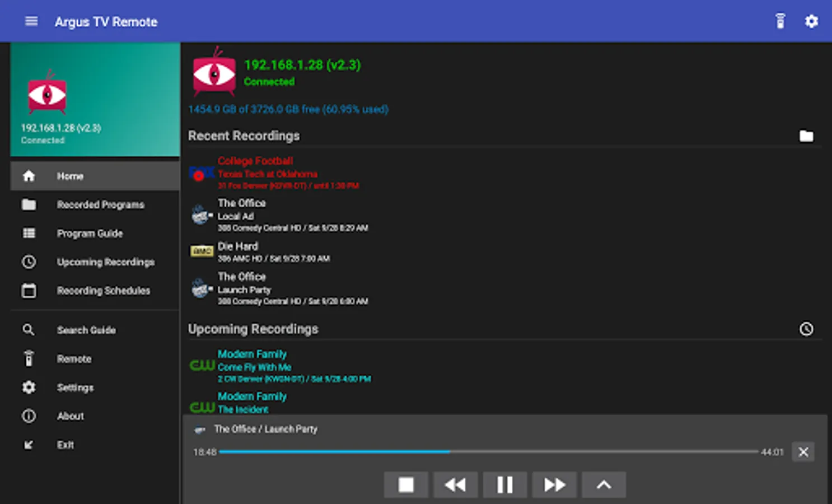This screenshot has width=832, height=504.
Task: Click CW logo beside Come Fly With Me
Action: 202,366
